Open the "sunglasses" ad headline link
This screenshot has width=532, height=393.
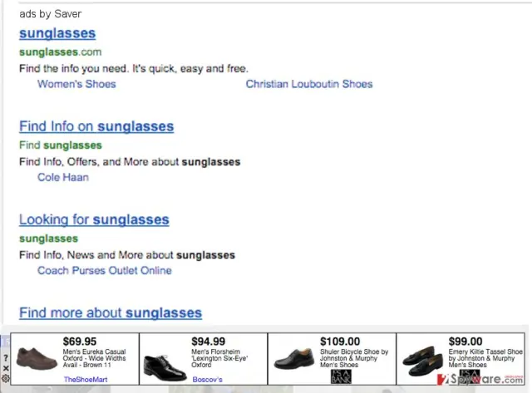(57, 33)
